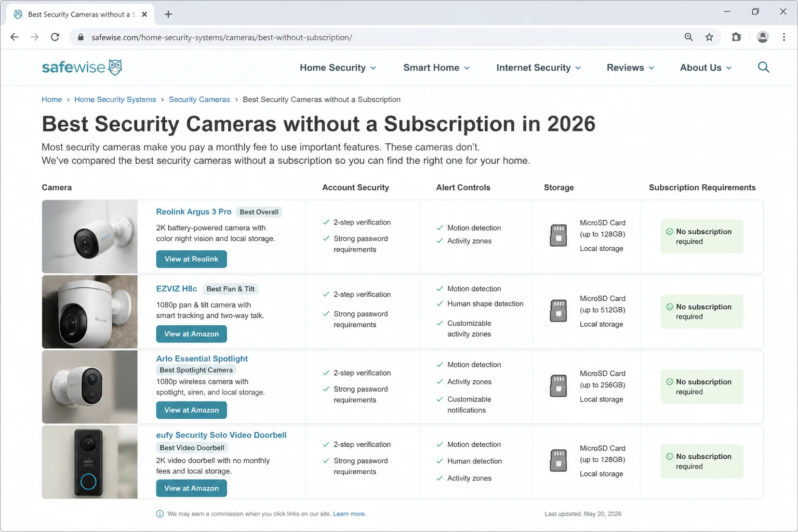The height and width of the screenshot is (532, 798).
Task: Click the Best Spotlight Camera badge
Action: (196, 370)
